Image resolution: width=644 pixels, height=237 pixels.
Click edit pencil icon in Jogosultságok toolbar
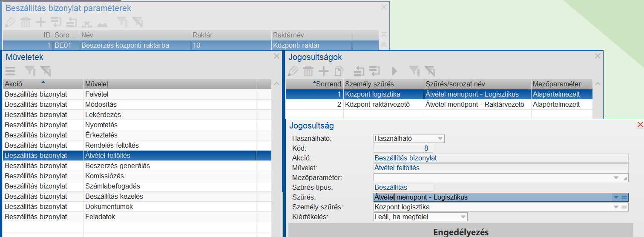(293, 71)
